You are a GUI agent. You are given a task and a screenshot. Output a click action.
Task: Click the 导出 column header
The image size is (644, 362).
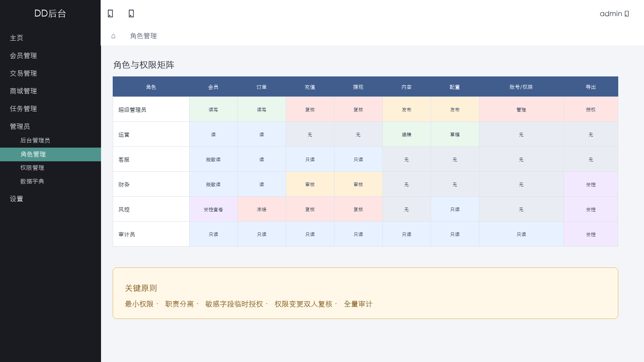(x=591, y=87)
